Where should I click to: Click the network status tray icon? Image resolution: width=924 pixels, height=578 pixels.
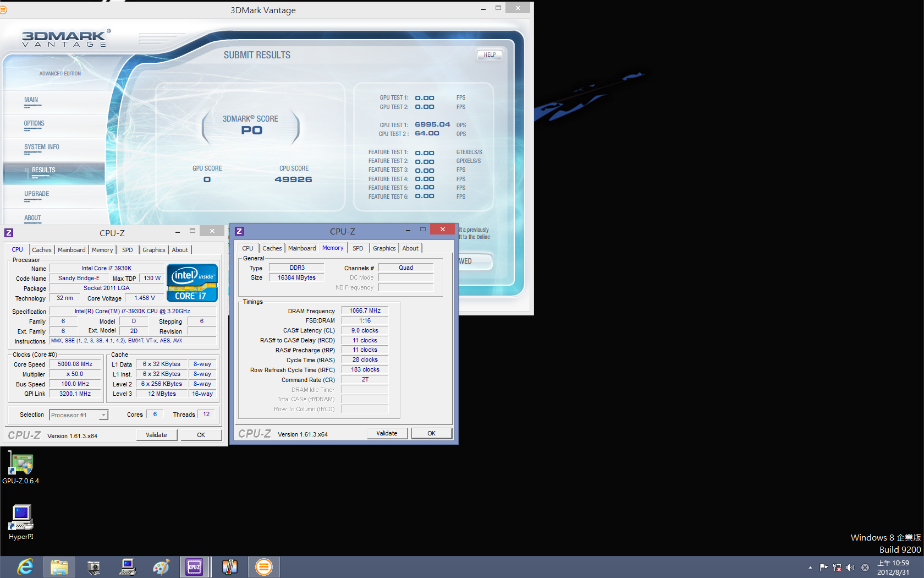pyautogui.click(x=837, y=568)
